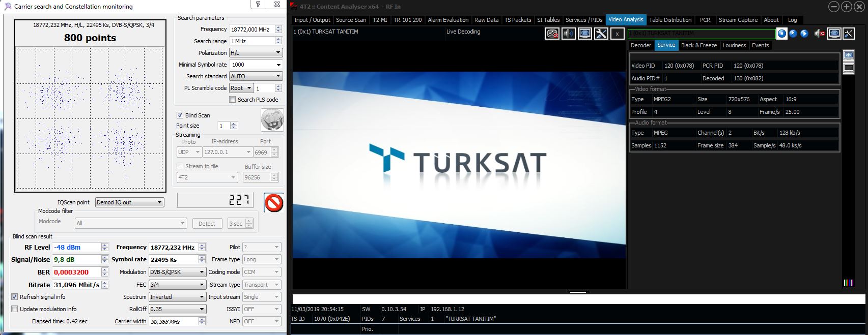The height and width of the screenshot is (335, 868).
Task: Toggle closed captions icon above the video
Action: [552, 34]
